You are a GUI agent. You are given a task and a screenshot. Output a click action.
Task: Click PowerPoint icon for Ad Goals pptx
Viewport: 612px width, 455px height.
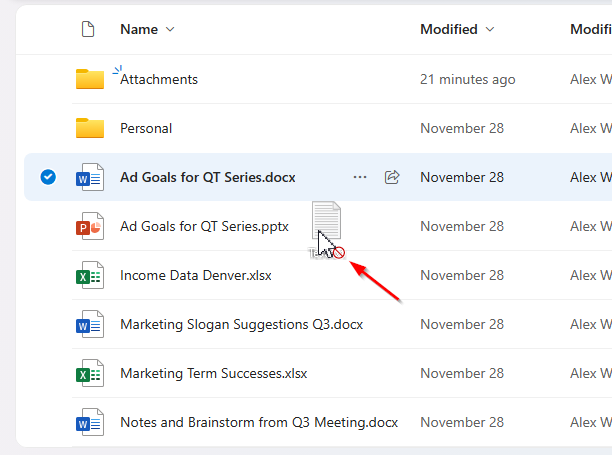90,227
